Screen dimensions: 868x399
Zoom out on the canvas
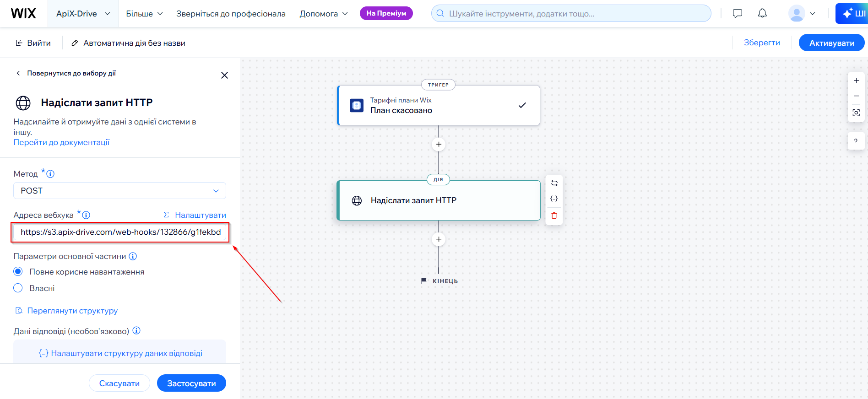click(856, 96)
